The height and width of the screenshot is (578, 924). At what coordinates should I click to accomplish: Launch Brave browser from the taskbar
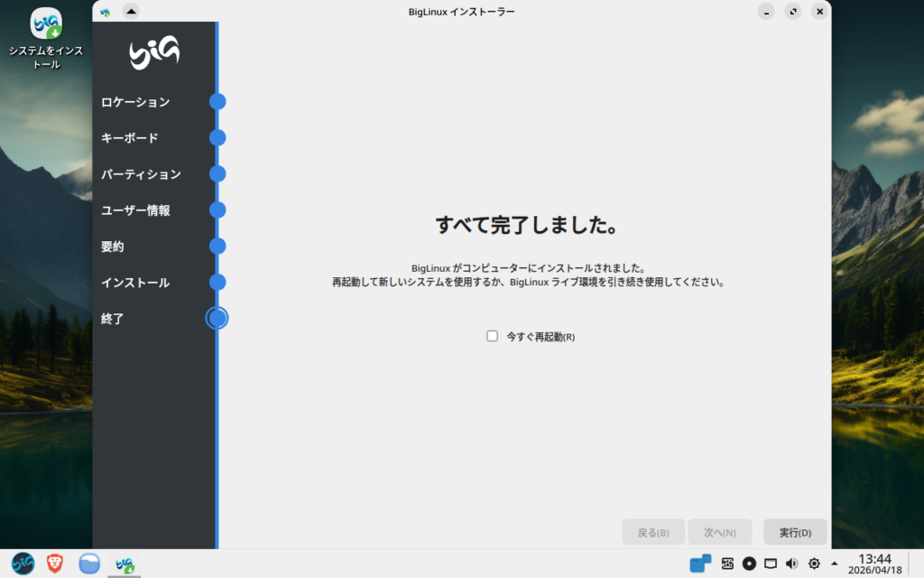tap(54, 564)
